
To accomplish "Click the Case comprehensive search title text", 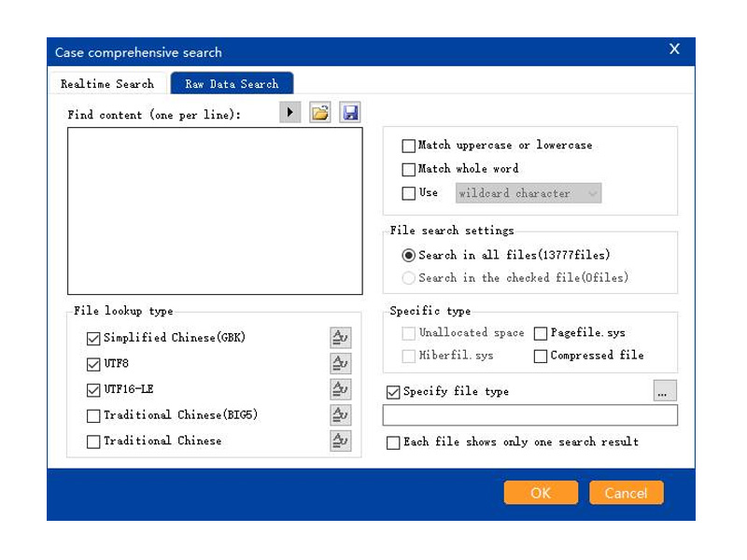I will 138,52.
